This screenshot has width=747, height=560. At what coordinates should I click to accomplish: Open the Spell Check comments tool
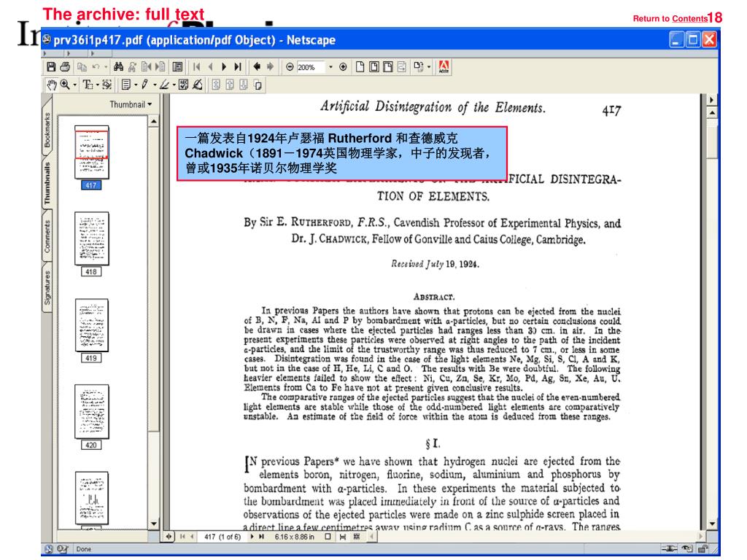[x=183, y=85]
